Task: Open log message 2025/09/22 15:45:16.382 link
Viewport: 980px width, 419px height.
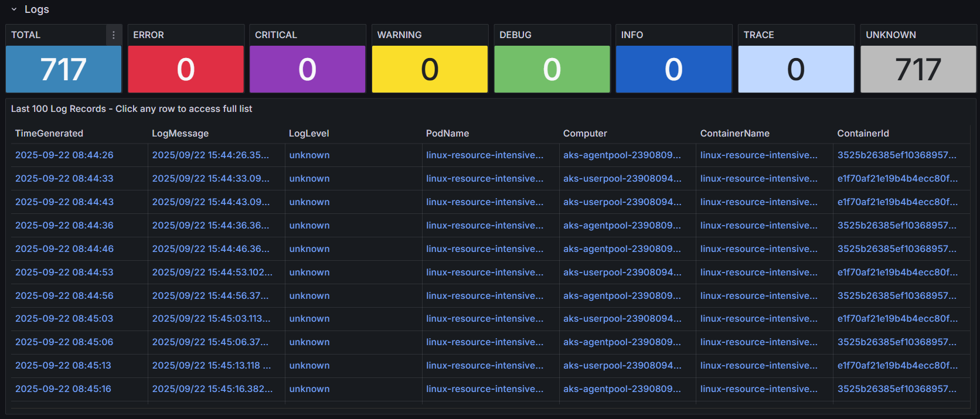Action: (x=212, y=389)
